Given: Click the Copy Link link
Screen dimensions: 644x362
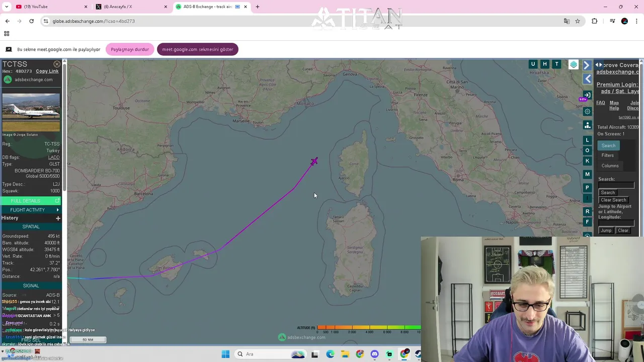Looking at the screenshot, I should click(47, 71).
